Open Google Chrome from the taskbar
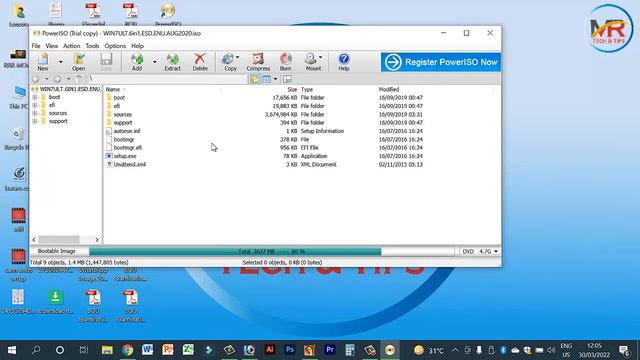Image resolution: width=640 pixels, height=360 pixels. pos(127,350)
